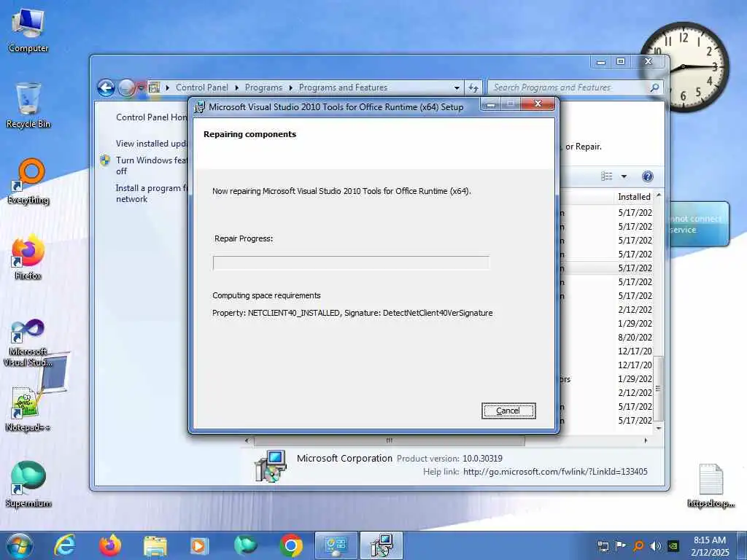Launch Everything search shortcut on desktop
This screenshot has width=747, height=560.
click(28, 182)
